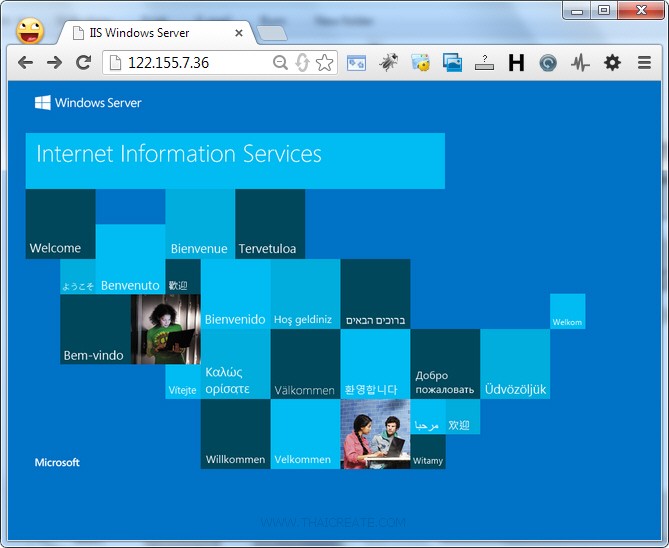Viewport: 669px width, 548px height.
Task: Open a new tab with the blank tab button
Action: [272, 33]
